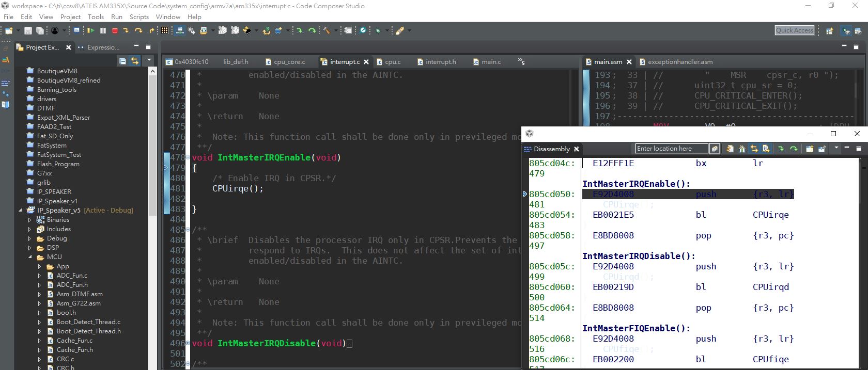The height and width of the screenshot is (370, 868).
Task: Open the Window menu
Action: (x=168, y=17)
